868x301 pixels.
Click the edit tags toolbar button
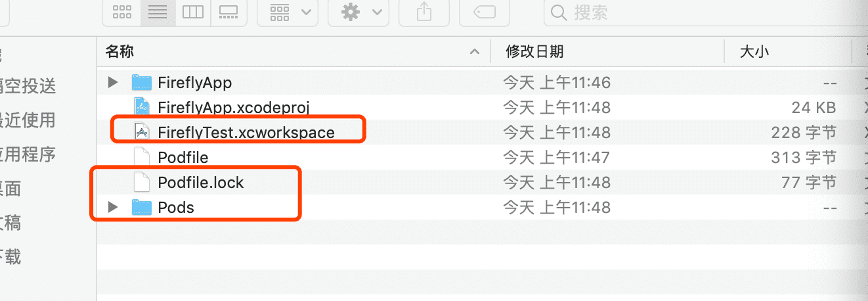tap(485, 12)
